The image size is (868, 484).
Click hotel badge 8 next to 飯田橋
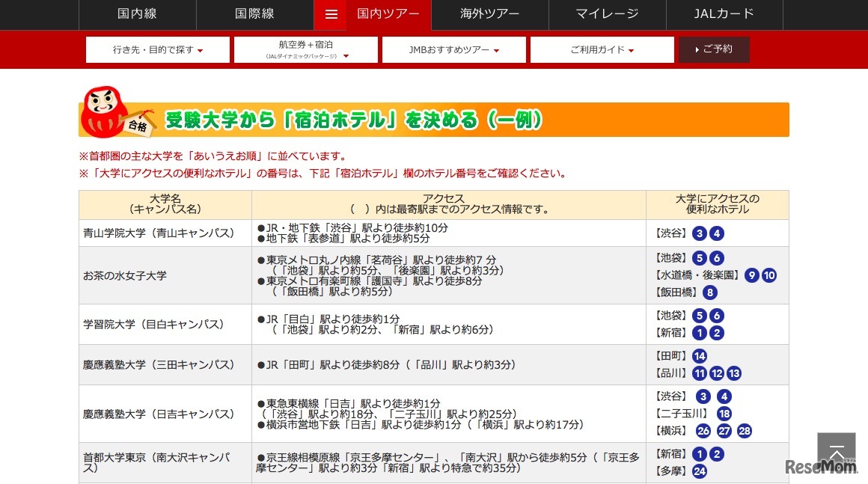point(709,291)
